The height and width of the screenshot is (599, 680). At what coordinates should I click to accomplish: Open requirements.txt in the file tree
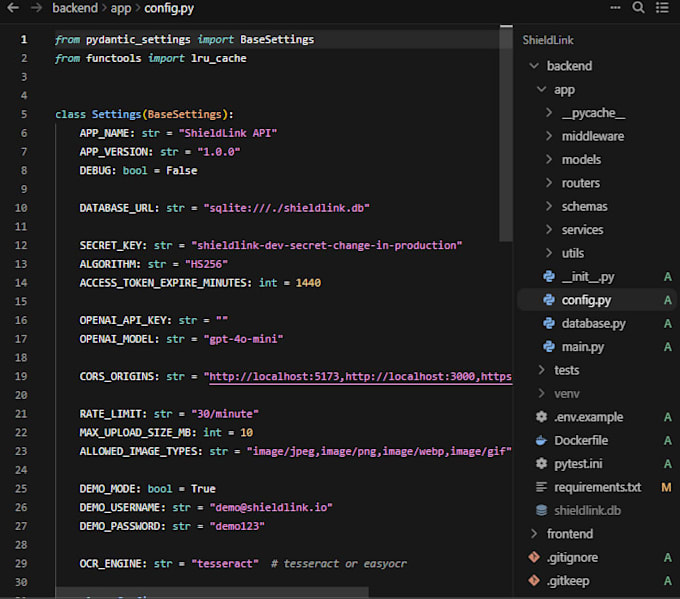tap(598, 487)
